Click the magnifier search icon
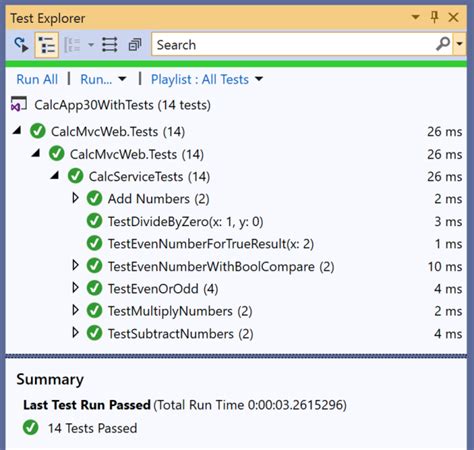This screenshot has height=450, width=474. click(x=443, y=44)
